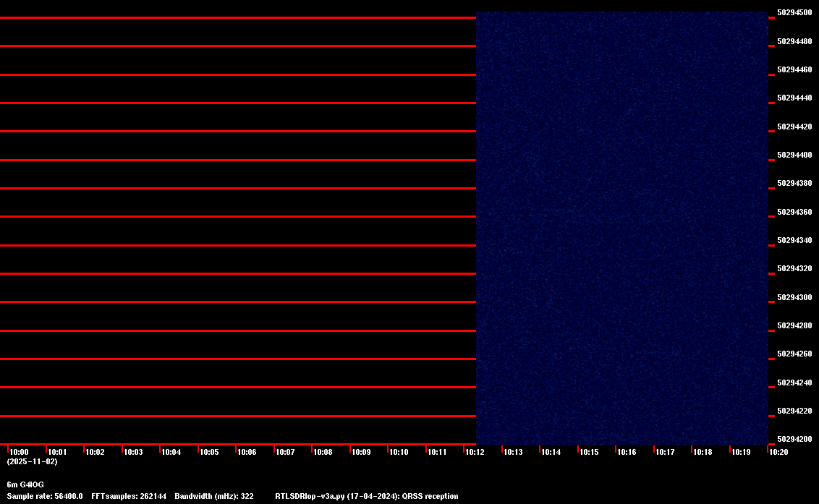Select the Sample rate: 56400.0 text
Screen dimensions: 819x504
click(x=45, y=497)
